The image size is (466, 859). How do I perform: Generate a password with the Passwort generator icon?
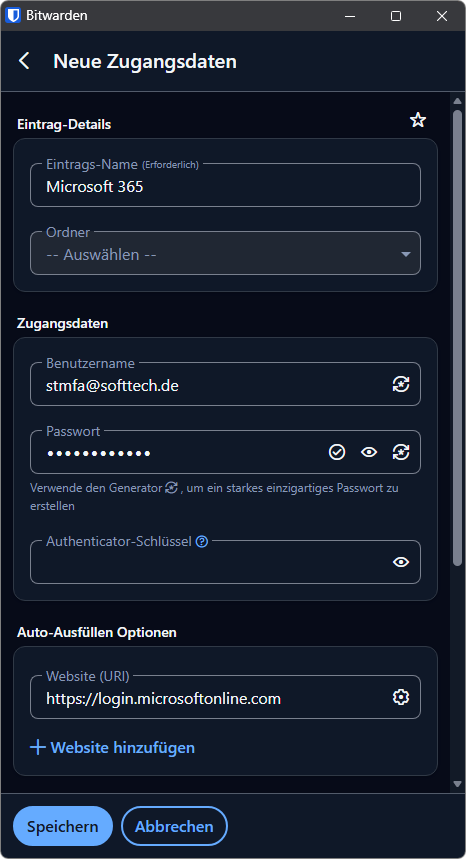pyautogui.click(x=401, y=452)
